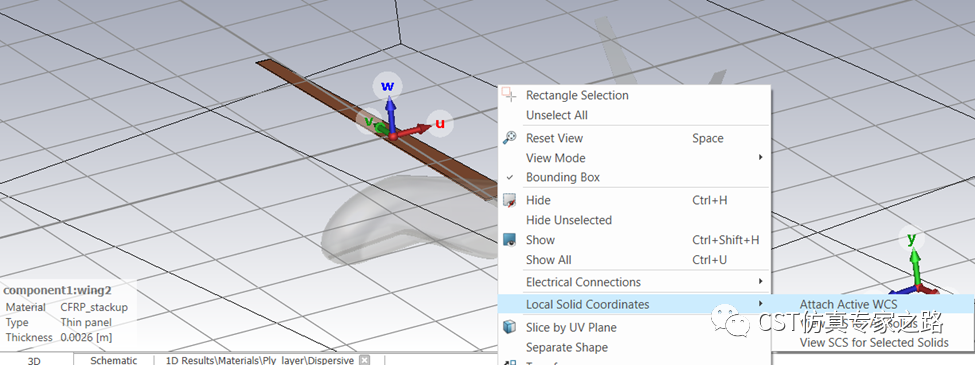Click the red u axis handle

click(x=440, y=123)
